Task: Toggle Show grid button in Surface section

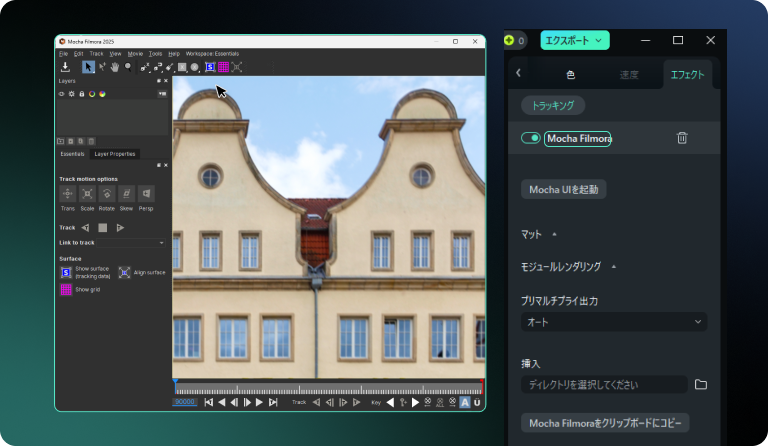Action: pyautogui.click(x=66, y=290)
